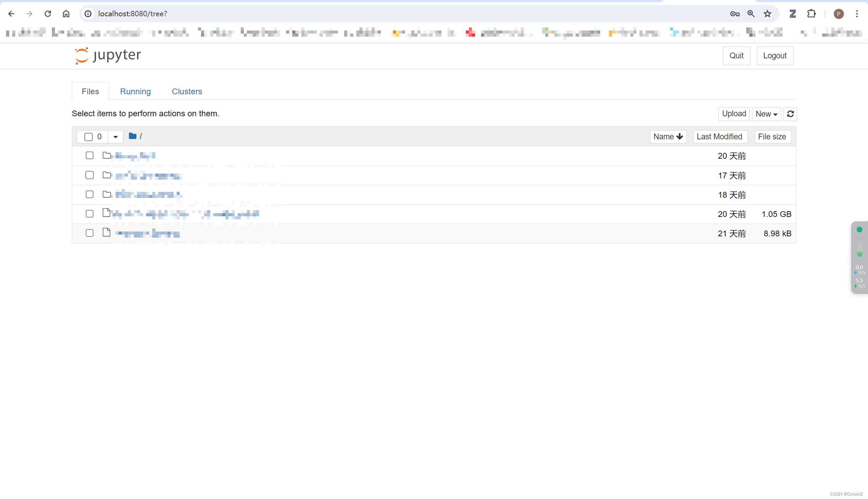Viewport: 868px width, 499px height.
Task: Click the browser back arrow
Action: pos(11,14)
